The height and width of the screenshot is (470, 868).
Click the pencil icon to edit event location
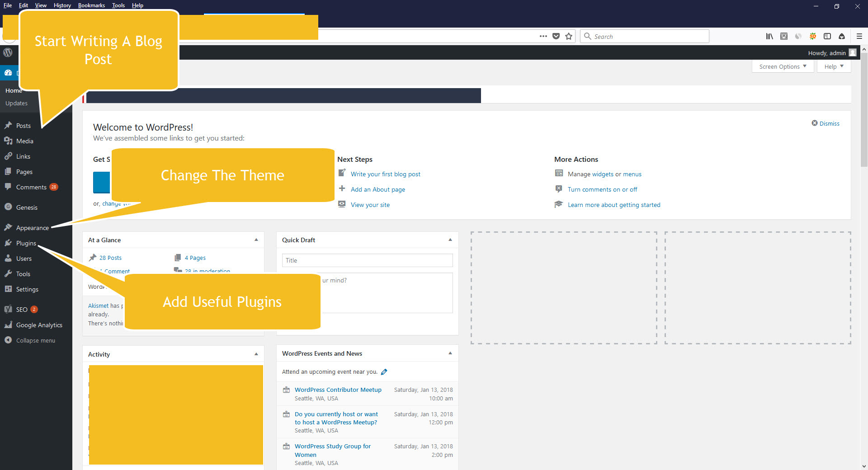384,372
